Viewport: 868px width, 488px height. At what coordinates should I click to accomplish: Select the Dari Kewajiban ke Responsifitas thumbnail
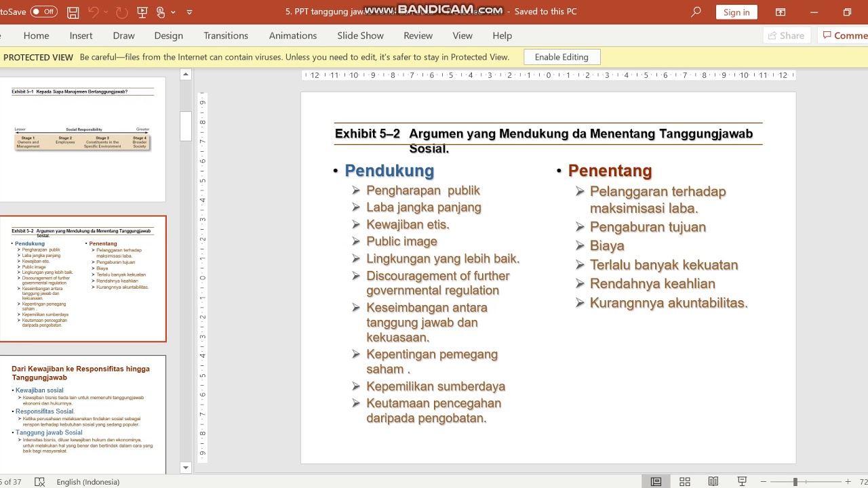pyautogui.click(x=83, y=414)
